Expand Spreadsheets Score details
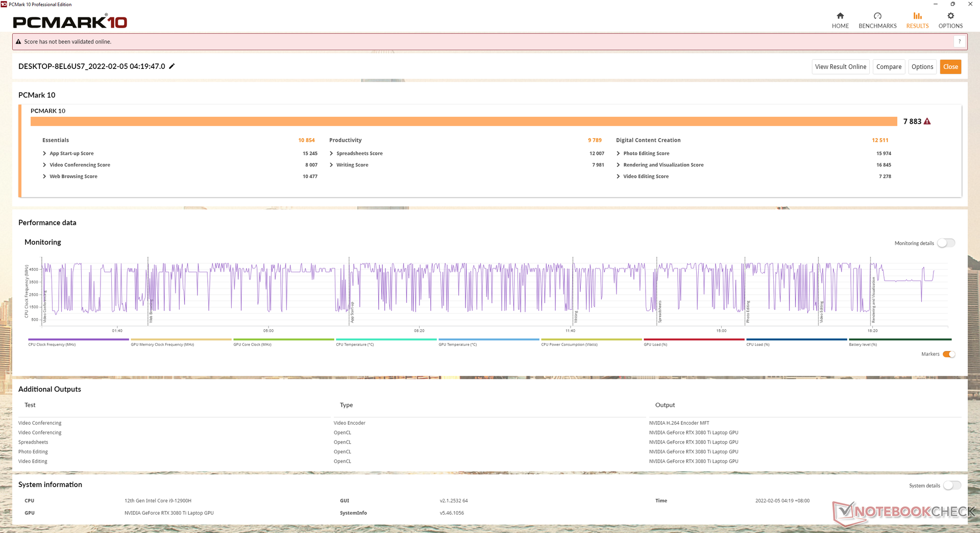 point(331,154)
